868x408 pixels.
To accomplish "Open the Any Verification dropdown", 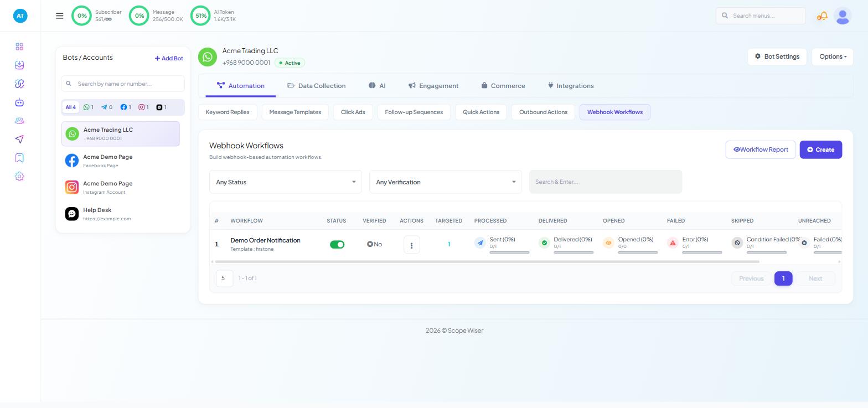I will point(446,182).
